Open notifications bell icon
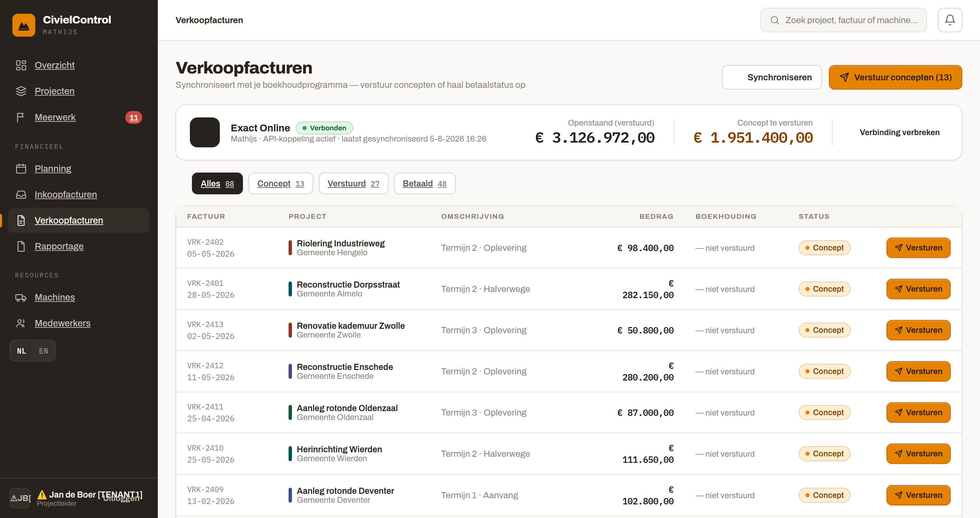 [950, 20]
